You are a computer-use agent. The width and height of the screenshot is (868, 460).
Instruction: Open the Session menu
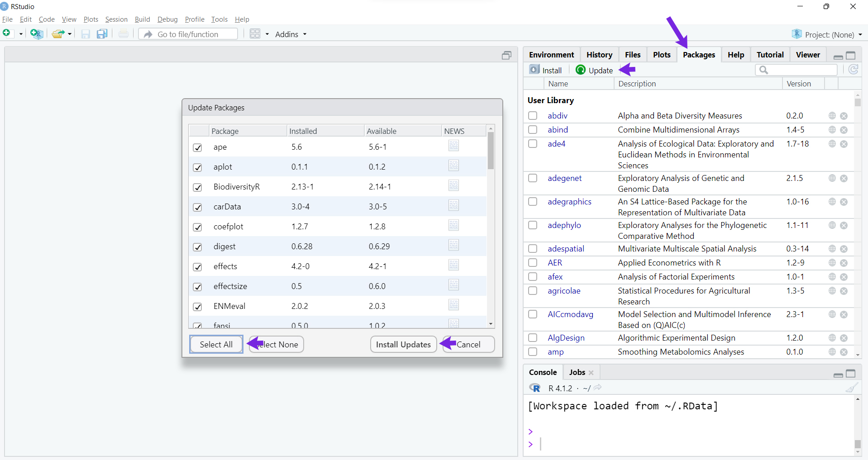point(116,19)
